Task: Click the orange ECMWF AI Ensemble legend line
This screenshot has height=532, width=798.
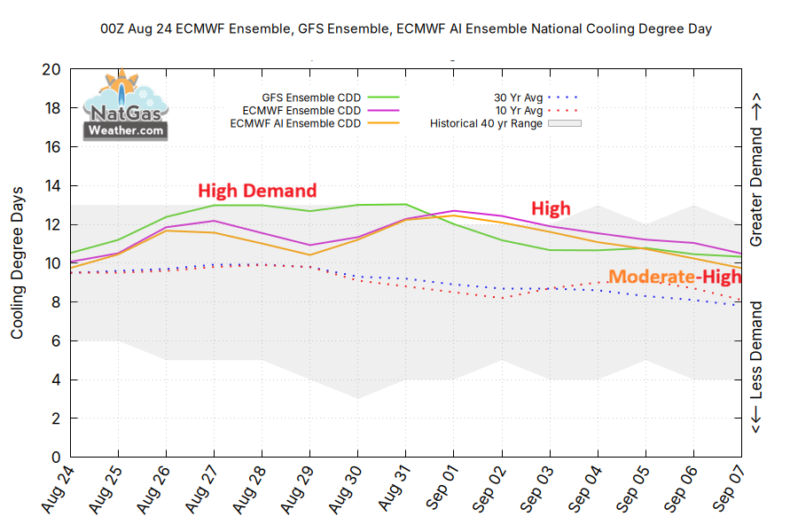Action: click(x=383, y=123)
